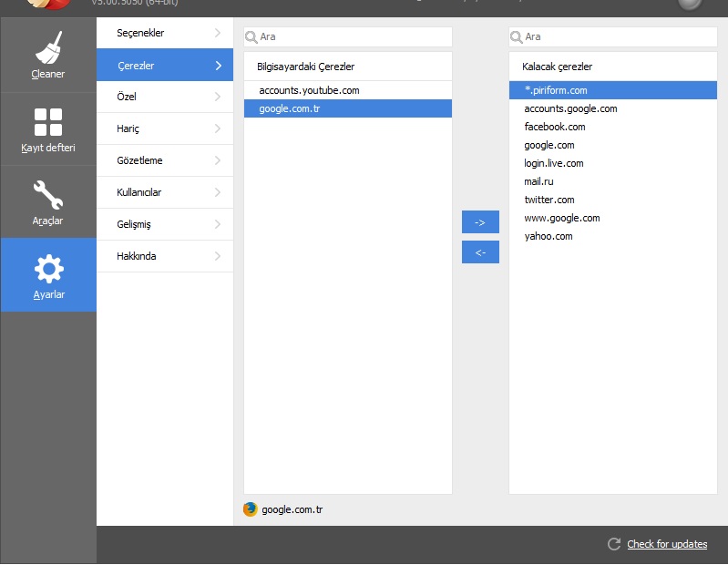Click magnifier icon in left Ara field
The width and height of the screenshot is (728, 565).
click(251, 37)
